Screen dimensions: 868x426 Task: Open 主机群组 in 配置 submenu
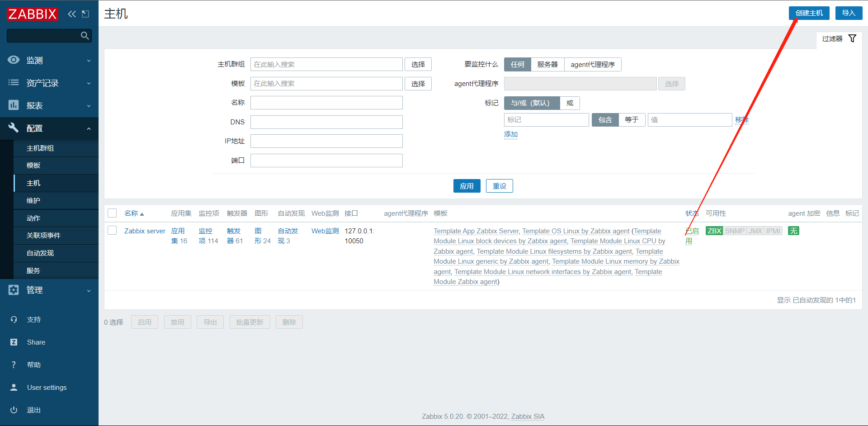pyautogui.click(x=56, y=148)
